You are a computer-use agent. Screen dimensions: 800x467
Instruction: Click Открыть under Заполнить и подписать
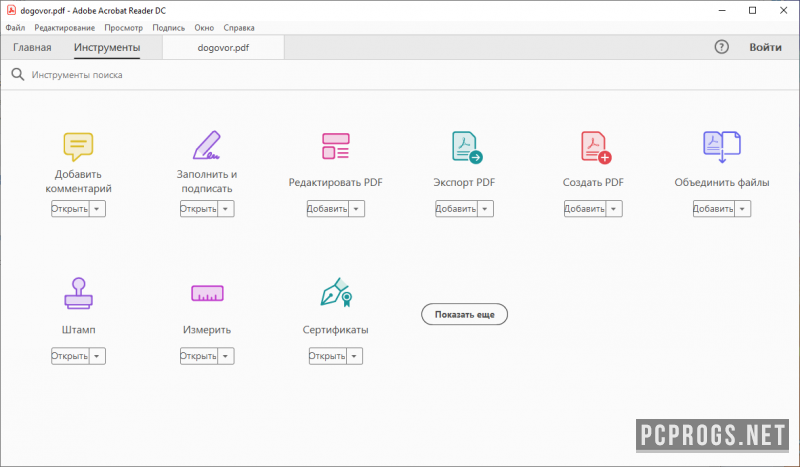[199, 209]
